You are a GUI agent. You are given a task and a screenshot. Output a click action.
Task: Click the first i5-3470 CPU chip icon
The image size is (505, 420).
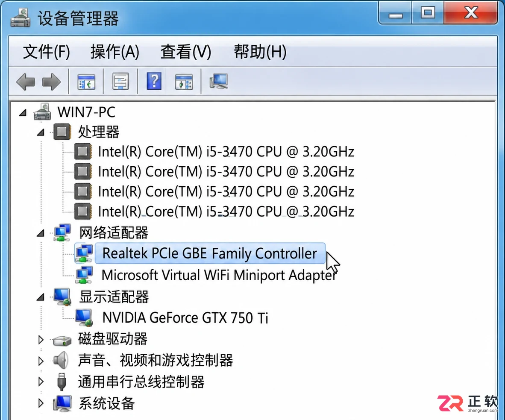[83, 151]
